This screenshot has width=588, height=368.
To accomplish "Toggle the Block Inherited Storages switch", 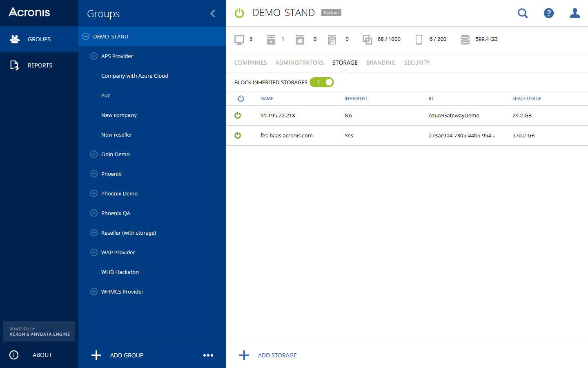I will click(322, 82).
